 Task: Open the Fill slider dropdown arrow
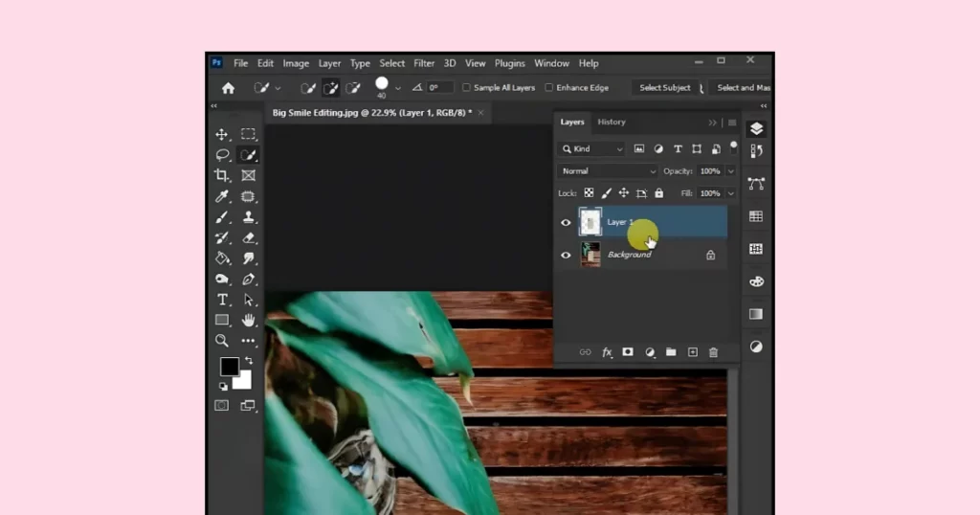(x=730, y=193)
